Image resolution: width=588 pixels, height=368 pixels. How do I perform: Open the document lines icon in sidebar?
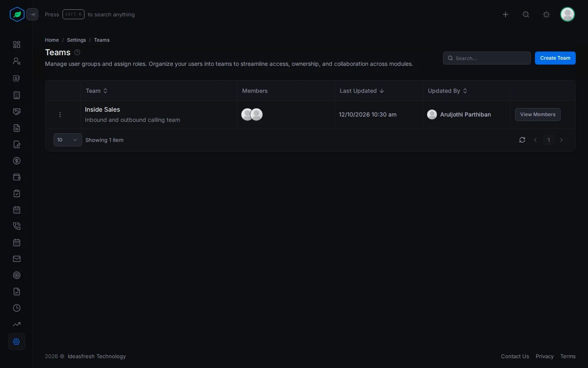(17, 128)
